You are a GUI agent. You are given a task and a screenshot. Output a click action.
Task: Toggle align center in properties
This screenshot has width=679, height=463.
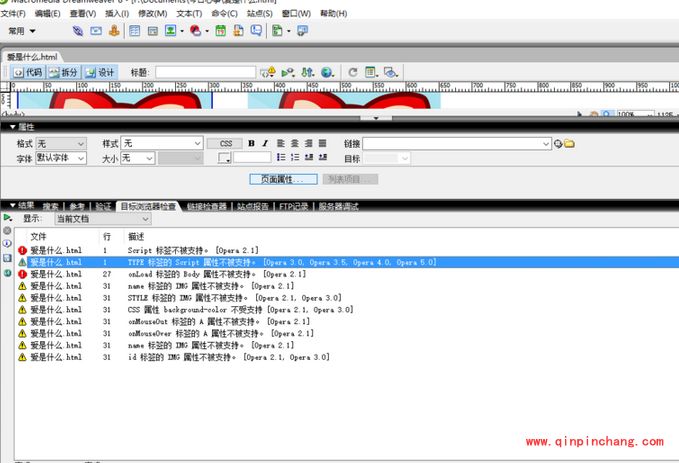(x=295, y=143)
